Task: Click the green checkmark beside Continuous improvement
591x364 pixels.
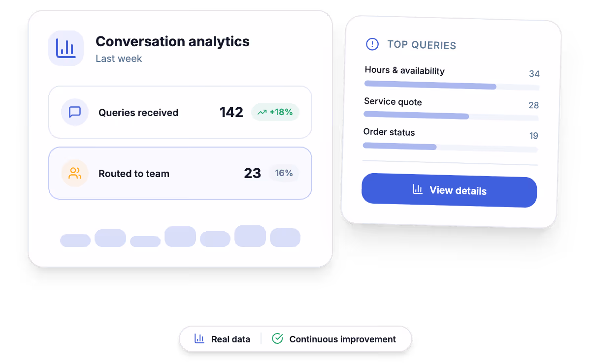Action: point(277,338)
